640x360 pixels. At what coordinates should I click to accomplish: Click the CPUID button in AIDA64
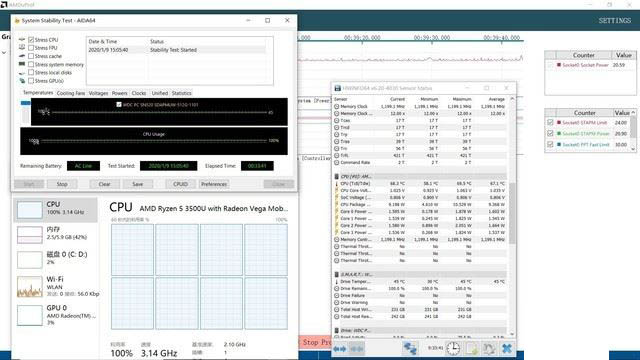point(180,184)
